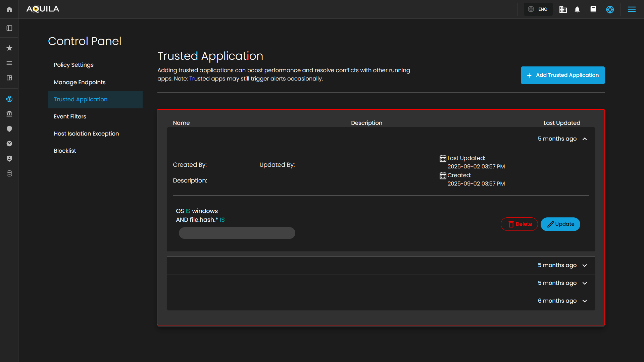644x362 pixels.
Task: Open the Blocklist menu item
Action: [x=65, y=151]
